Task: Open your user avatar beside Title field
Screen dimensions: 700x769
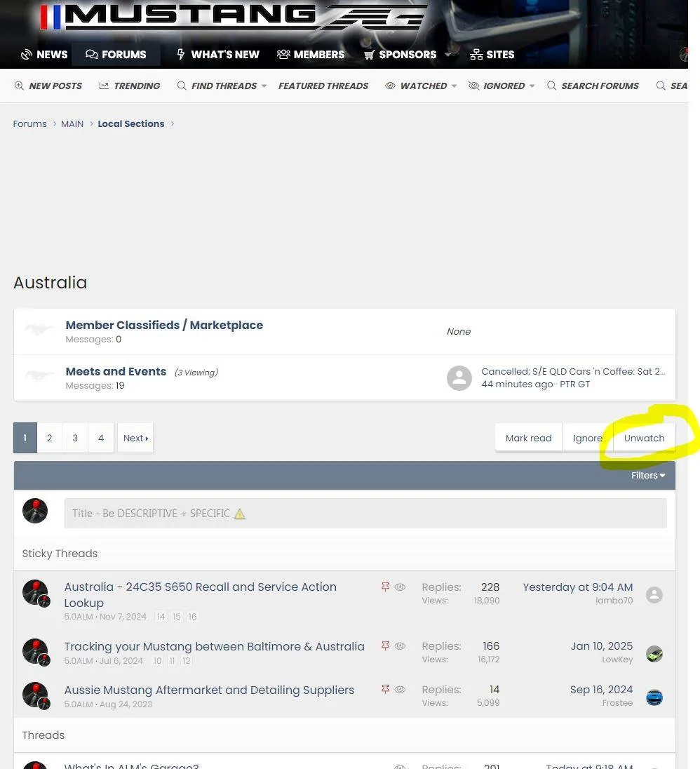Action: tap(35, 511)
